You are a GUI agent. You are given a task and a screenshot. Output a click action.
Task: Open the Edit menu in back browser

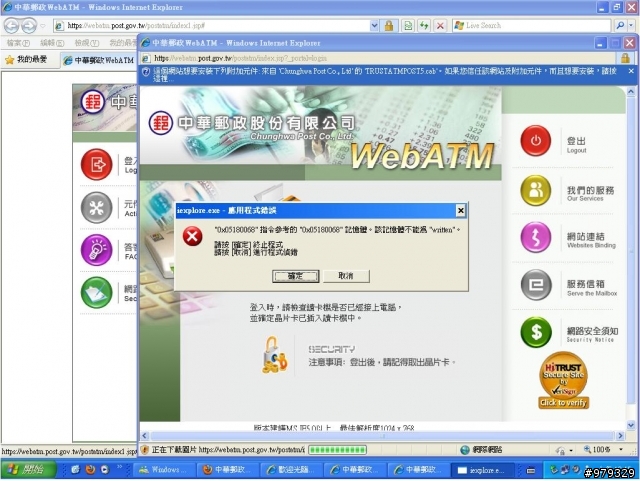click(x=52, y=43)
